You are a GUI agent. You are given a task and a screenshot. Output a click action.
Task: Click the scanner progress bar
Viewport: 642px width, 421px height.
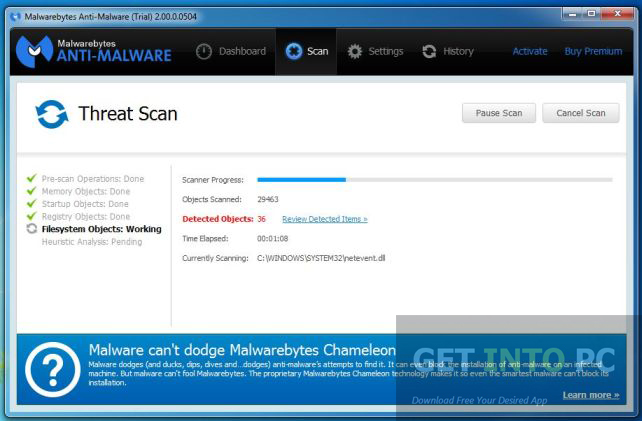pyautogui.click(x=434, y=180)
